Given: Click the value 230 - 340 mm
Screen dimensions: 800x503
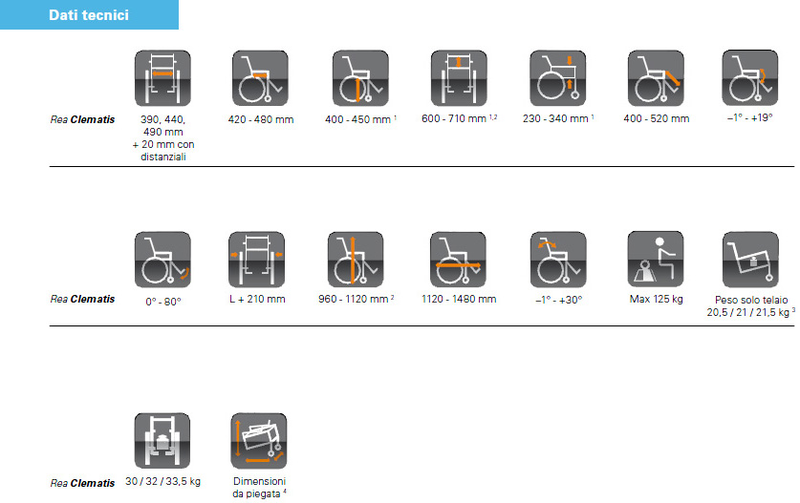Looking at the screenshot, I should click(555, 118).
